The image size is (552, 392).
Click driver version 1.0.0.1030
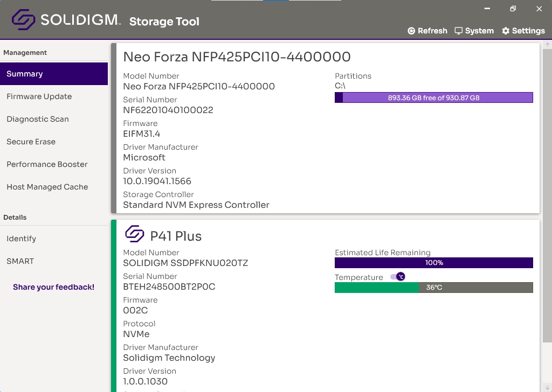pos(146,381)
